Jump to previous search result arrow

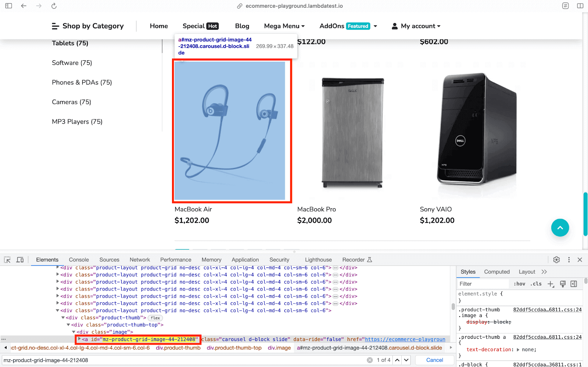[397, 360]
